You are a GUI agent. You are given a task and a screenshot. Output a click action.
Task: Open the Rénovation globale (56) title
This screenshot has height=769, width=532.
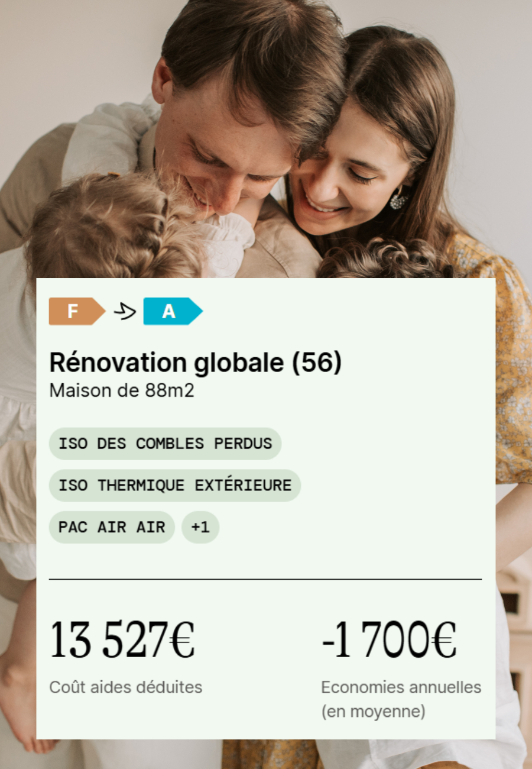(196, 363)
